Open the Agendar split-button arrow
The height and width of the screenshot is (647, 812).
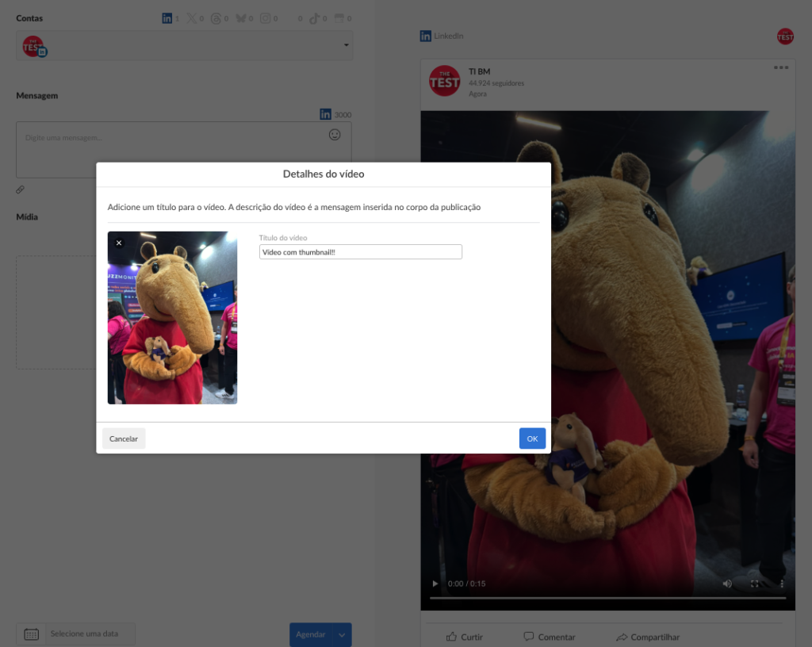click(343, 634)
